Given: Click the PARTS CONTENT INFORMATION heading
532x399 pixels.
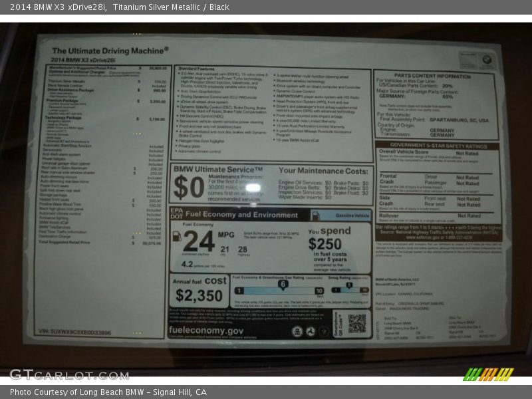Looking at the screenshot, I should click(x=432, y=76).
